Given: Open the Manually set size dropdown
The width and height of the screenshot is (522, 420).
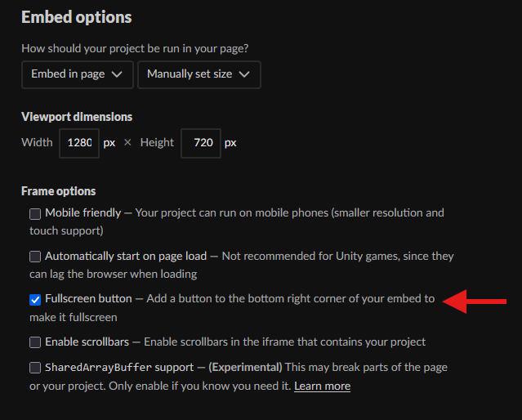Looking at the screenshot, I should [199, 74].
